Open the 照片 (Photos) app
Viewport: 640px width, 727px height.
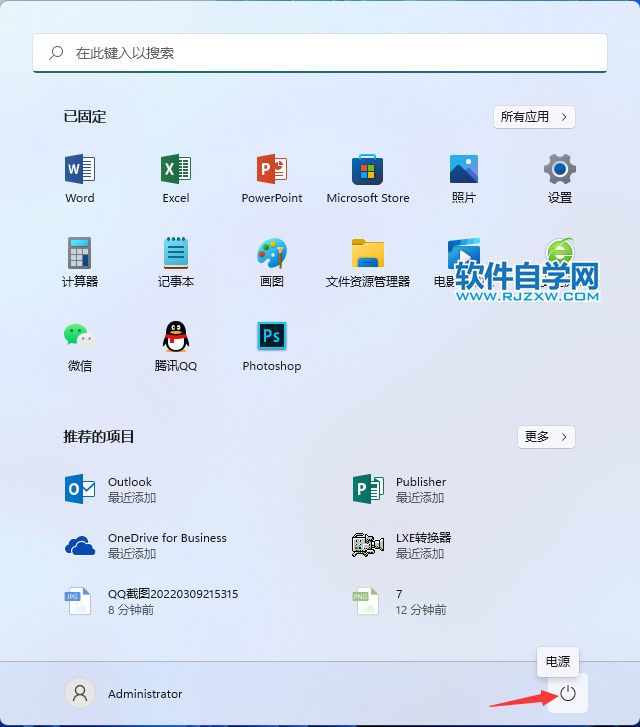click(x=464, y=179)
